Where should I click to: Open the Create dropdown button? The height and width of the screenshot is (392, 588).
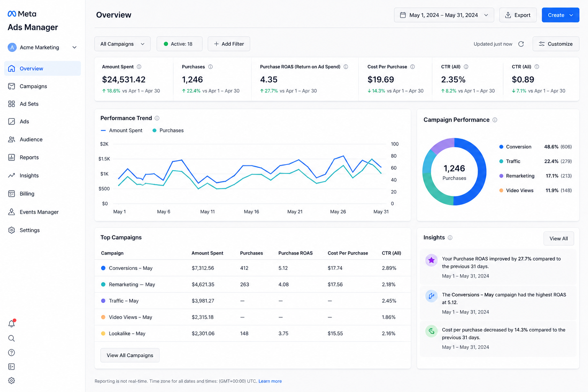pyautogui.click(x=560, y=15)
